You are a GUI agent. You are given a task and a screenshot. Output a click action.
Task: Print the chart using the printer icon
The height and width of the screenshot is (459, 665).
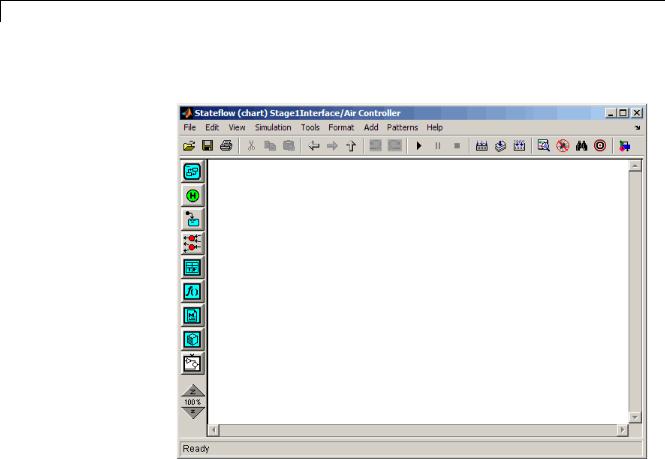[x=226, y=146]
